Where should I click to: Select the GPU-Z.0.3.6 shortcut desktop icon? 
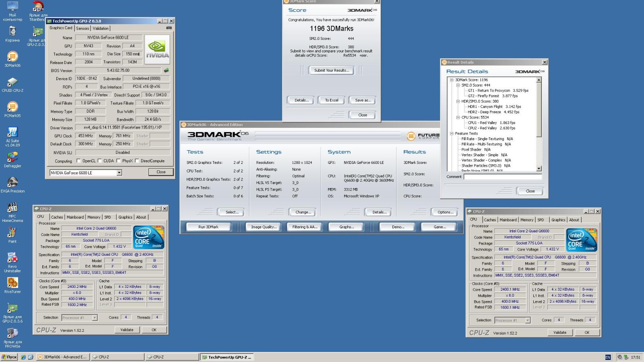coord(12,313)
